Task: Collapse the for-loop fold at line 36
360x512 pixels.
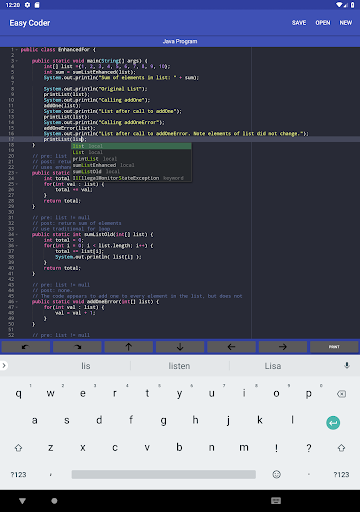Action: (x=17, y=246)
